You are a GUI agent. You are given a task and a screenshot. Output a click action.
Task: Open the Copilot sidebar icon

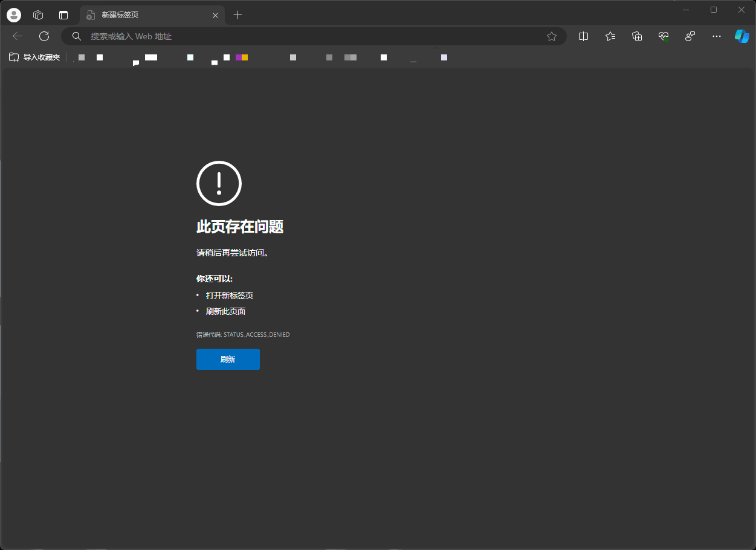(741, 36)
